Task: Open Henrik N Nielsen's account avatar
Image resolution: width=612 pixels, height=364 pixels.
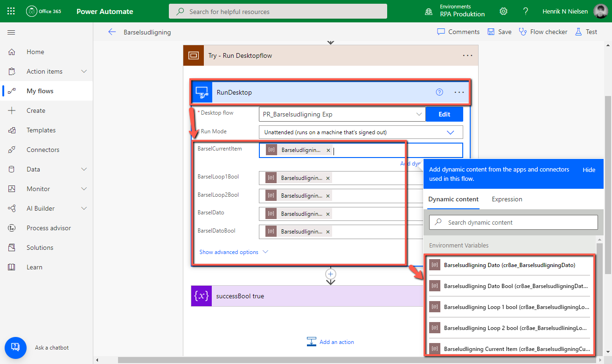Action: [600, 11]
